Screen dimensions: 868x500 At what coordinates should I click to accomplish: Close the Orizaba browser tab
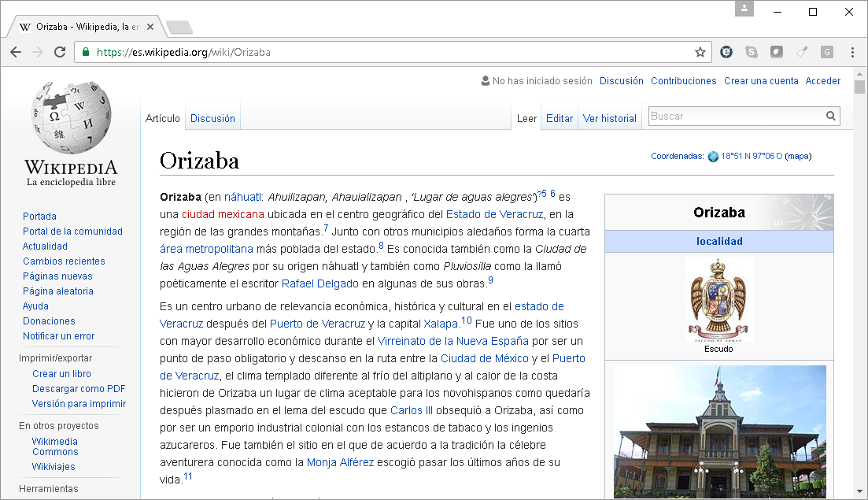pos(150,27)
